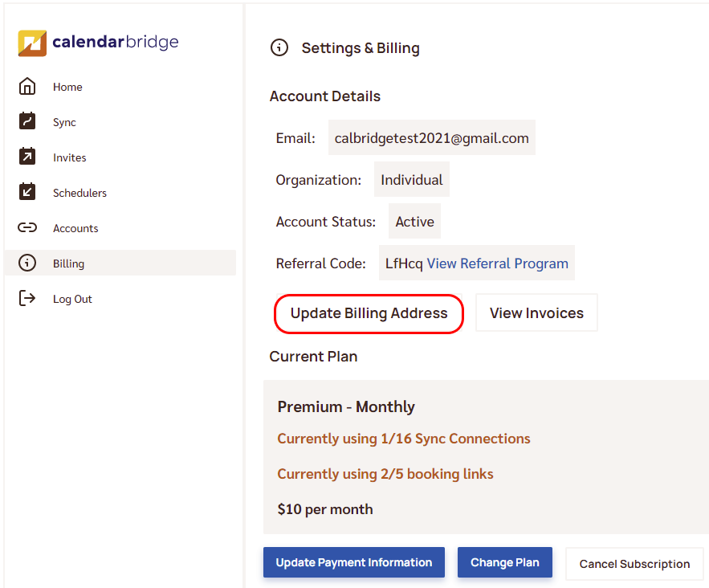Click the Account Status value Active
Viewport: 709px width, 588px height.
click(414, 221)
